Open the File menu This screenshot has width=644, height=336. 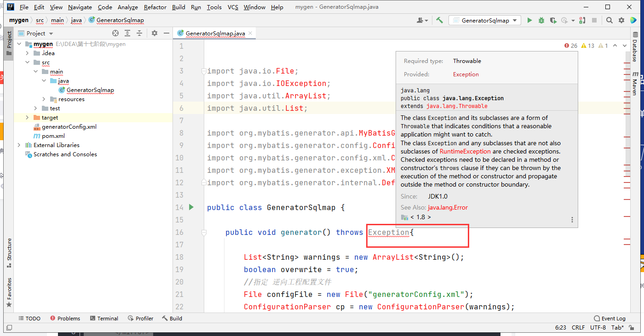tap(24, 7)
